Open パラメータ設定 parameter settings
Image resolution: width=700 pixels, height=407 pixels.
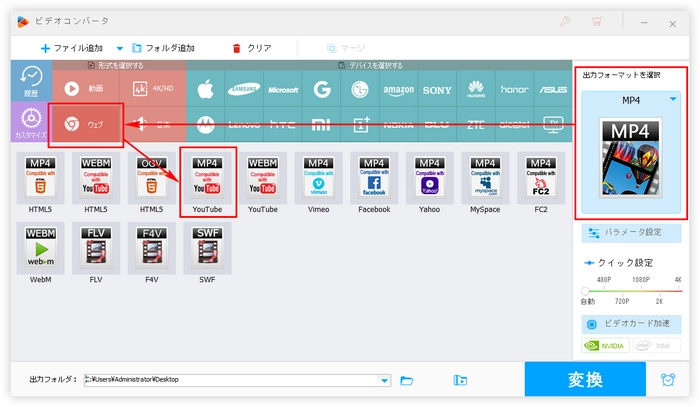point(632,233)
